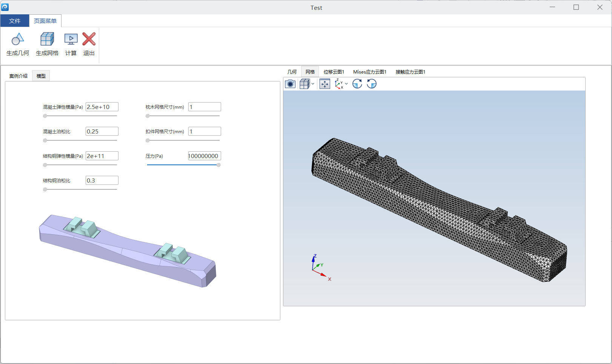
Task: Click the 结构钢弹性模量 input field
Action: 102,156
